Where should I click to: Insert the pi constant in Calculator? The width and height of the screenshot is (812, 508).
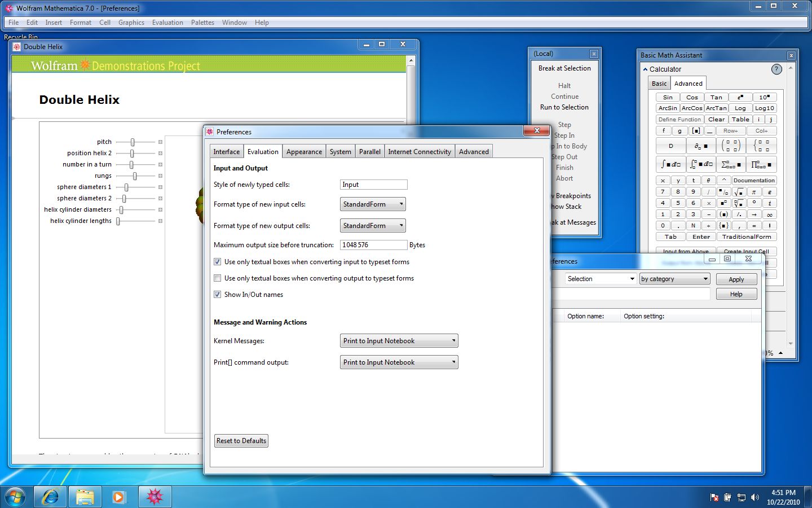coord(754,192)
